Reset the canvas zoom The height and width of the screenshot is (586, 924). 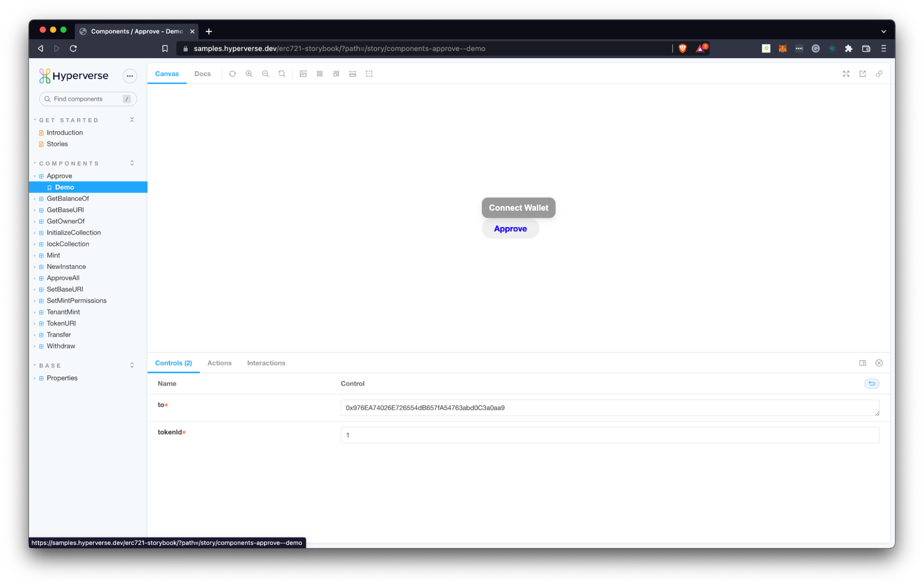[282, 74]
